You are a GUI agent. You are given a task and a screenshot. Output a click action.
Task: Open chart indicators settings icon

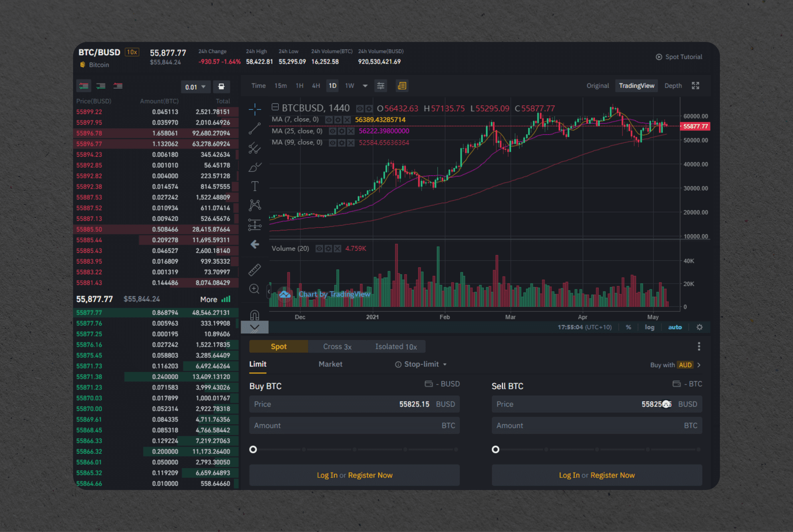tap(381, 86)
